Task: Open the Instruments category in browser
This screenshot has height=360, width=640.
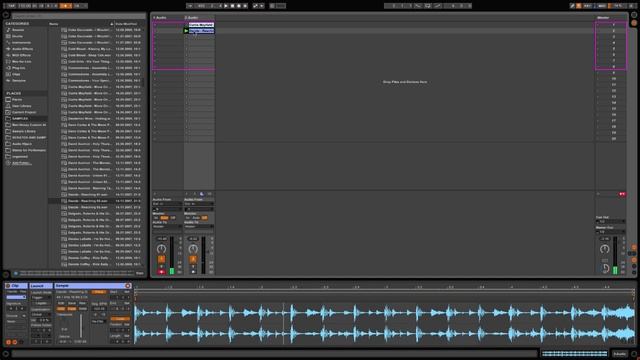Action: pos(21,42)
